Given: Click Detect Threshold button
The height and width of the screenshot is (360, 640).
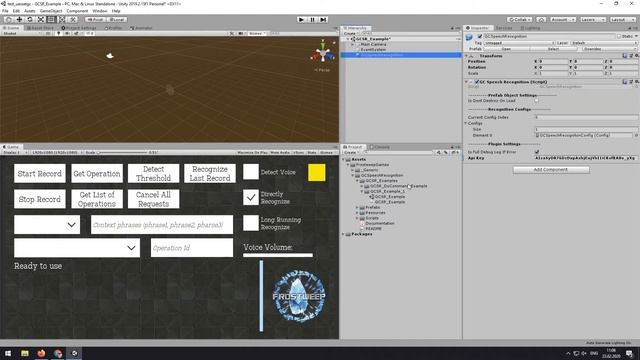Looking at the screenshot, I should point(153,173).
